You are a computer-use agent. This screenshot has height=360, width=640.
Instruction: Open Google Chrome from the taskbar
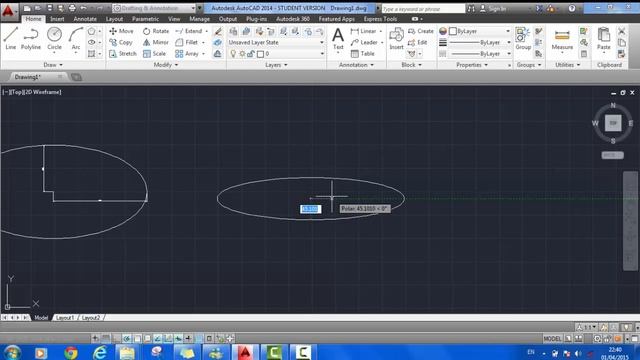point(71,352)
